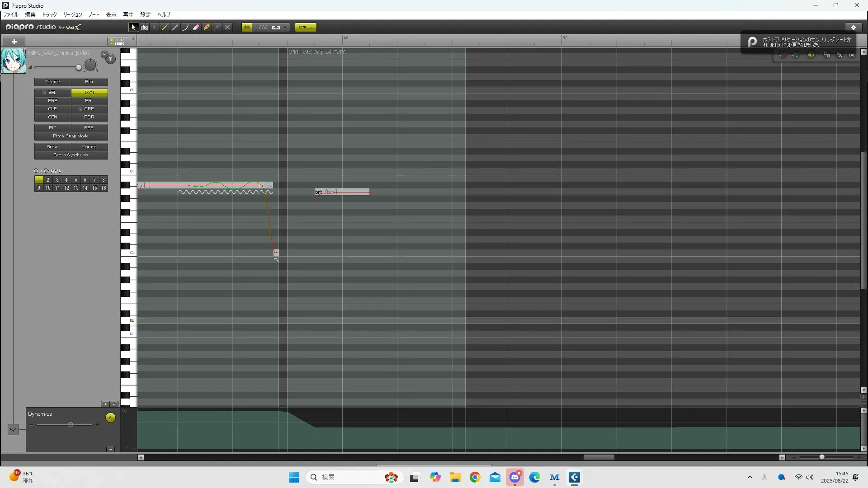Select the arrow pointer tool

click(x=133, y=28)
